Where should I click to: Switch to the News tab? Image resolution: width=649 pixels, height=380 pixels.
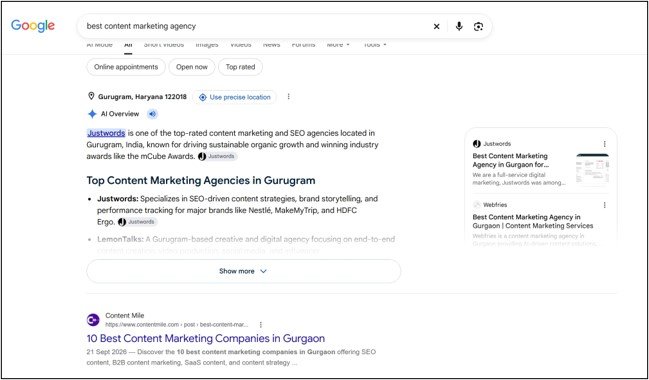[x=272, y=45]
